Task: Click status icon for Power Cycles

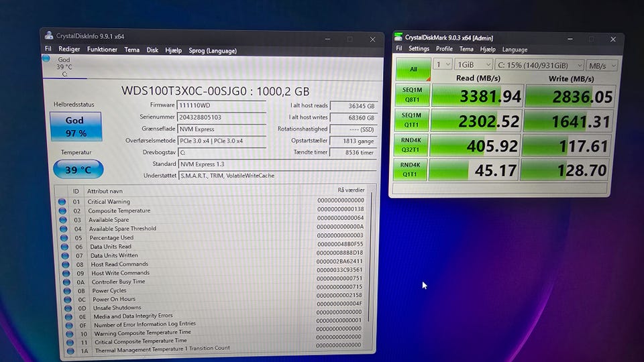Action: (67, 290)
